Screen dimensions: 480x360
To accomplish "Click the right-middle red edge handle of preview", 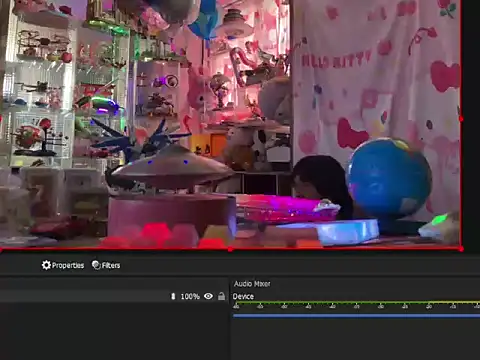I will click(x=461, y=119).
